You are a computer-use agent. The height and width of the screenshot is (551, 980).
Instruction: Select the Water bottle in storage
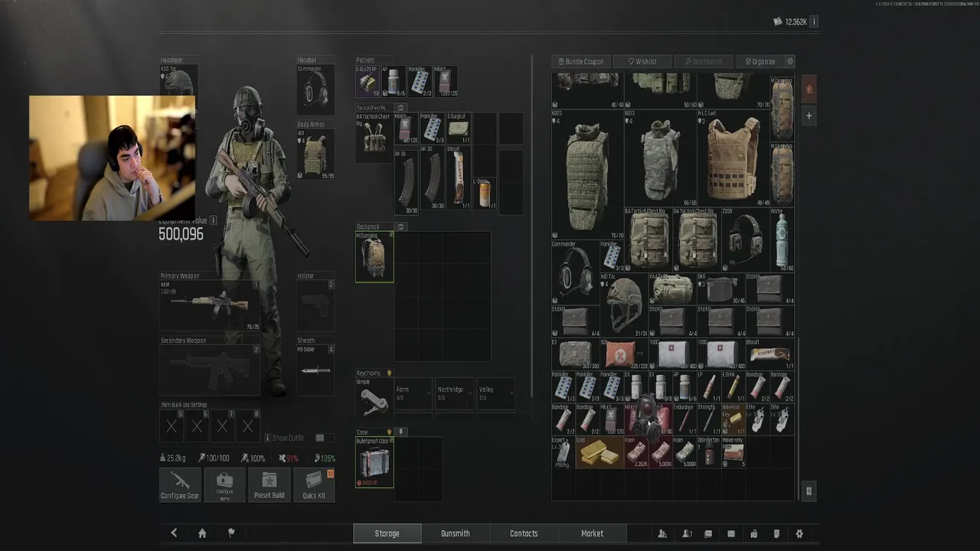click(x=782, y=240)
